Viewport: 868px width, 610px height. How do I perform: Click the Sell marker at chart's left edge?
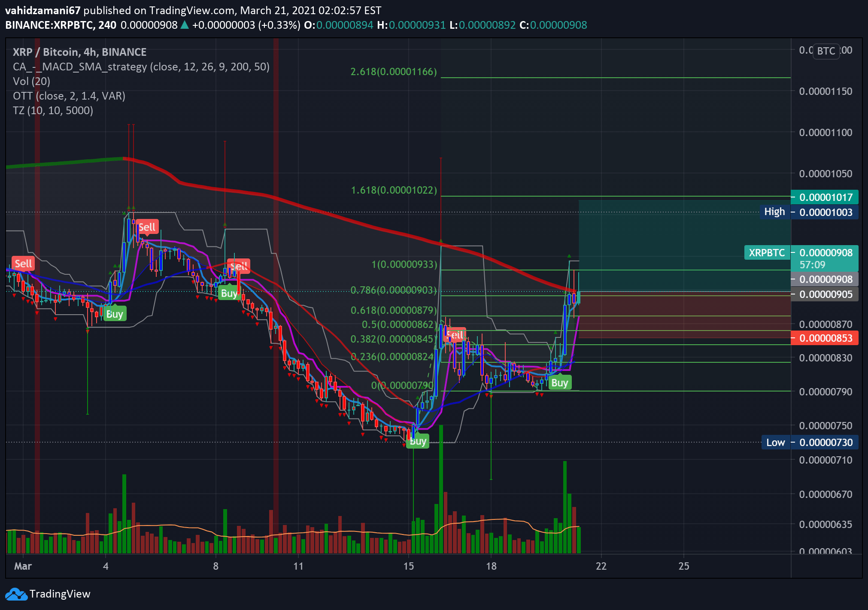point(23,264)
